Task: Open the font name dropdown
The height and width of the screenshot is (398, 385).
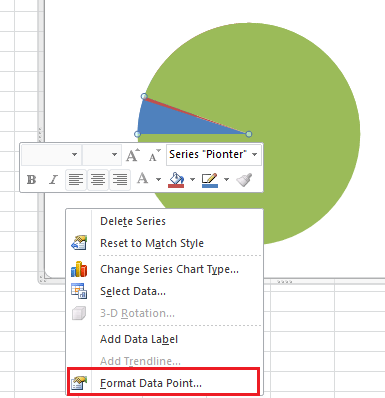Action: coord(74,154)
